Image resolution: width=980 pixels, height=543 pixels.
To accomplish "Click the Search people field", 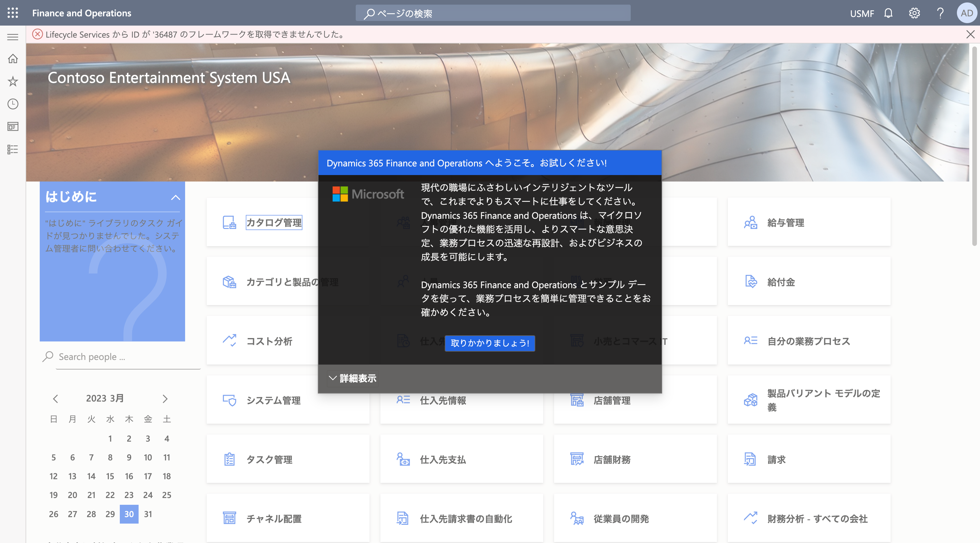I will (x=128, y=357).
